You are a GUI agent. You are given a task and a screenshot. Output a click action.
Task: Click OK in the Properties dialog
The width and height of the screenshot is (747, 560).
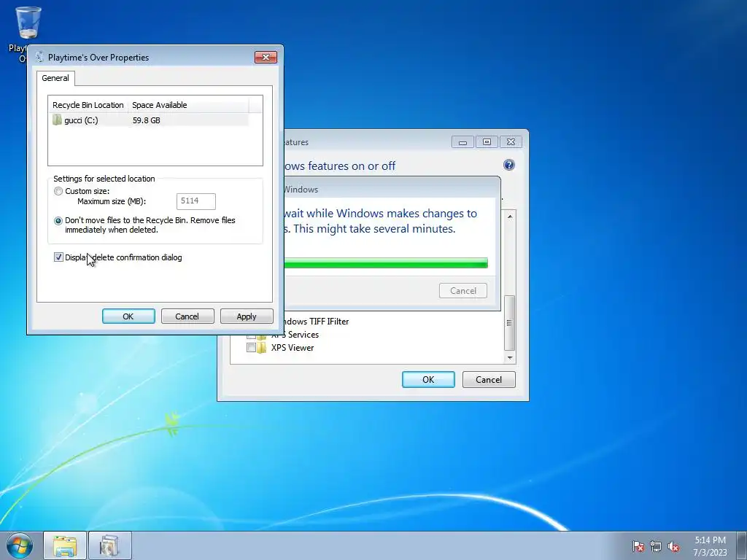(x=128, y=316)
